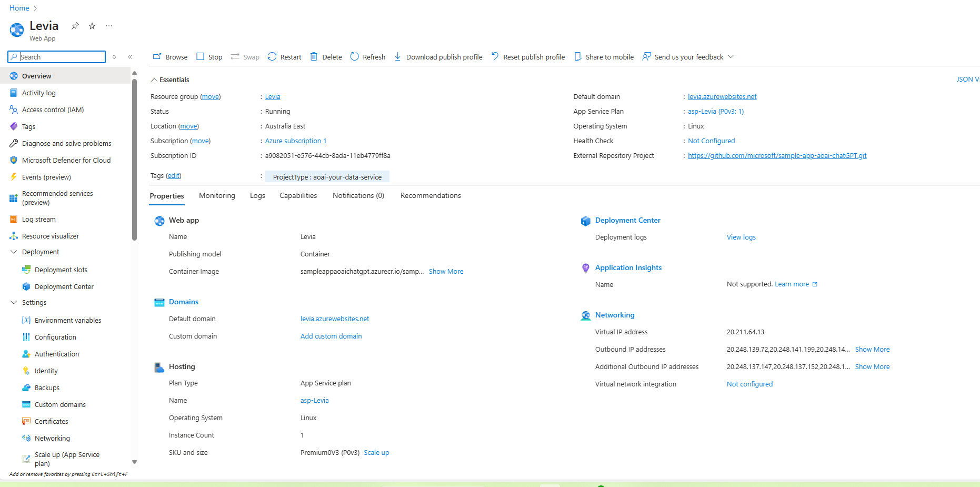Show More Outbound IP addresses
The height and width of the screenshot is (487, 980).
pos(872,350)
